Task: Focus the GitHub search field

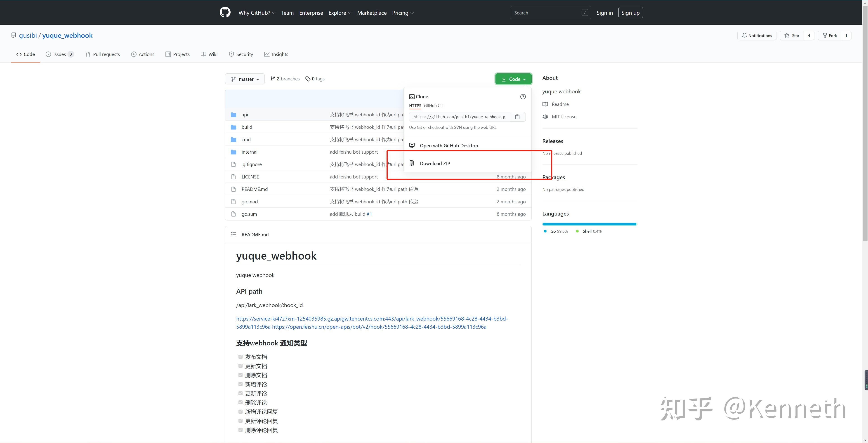Action: [546, 13]
